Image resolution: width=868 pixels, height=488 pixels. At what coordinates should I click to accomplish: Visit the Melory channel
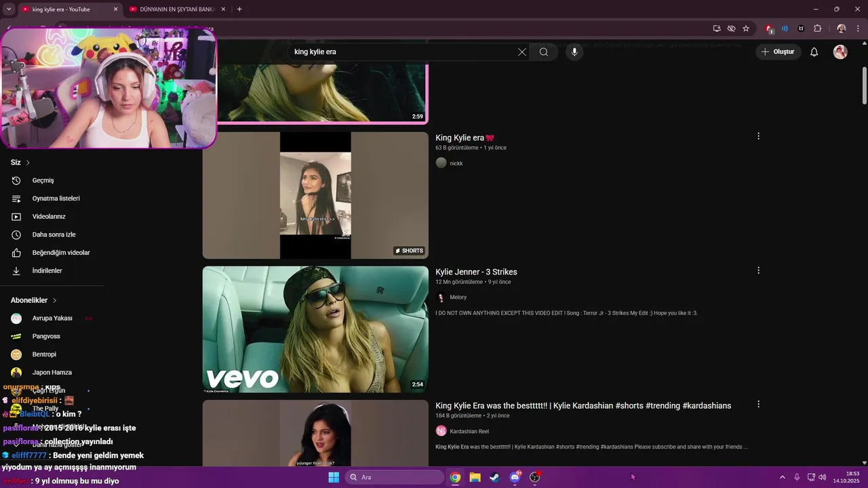coord(458,298)
